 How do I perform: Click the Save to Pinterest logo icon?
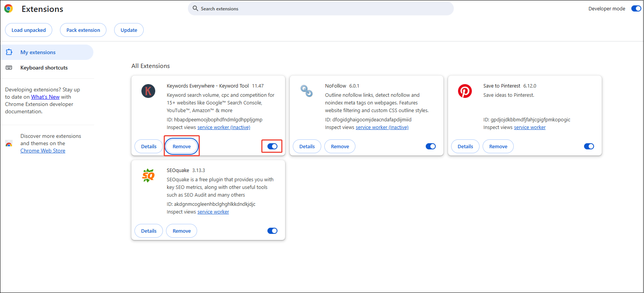click(465, 91)
